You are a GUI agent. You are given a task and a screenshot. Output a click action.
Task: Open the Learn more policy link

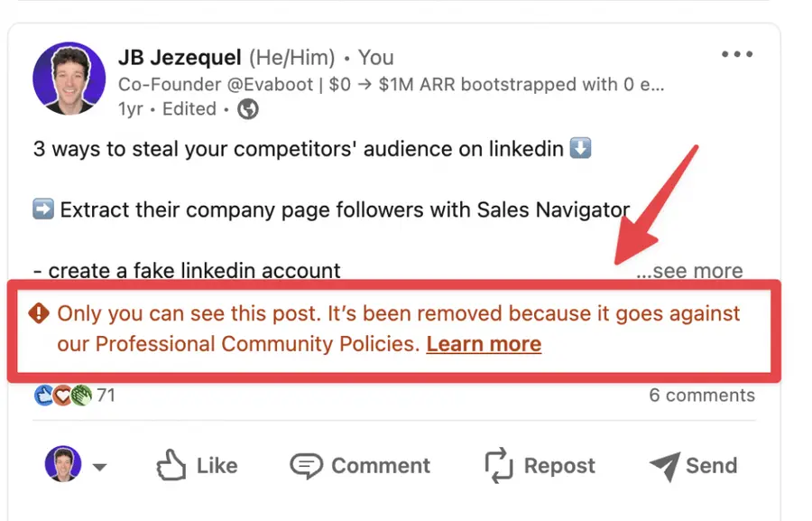484,344
